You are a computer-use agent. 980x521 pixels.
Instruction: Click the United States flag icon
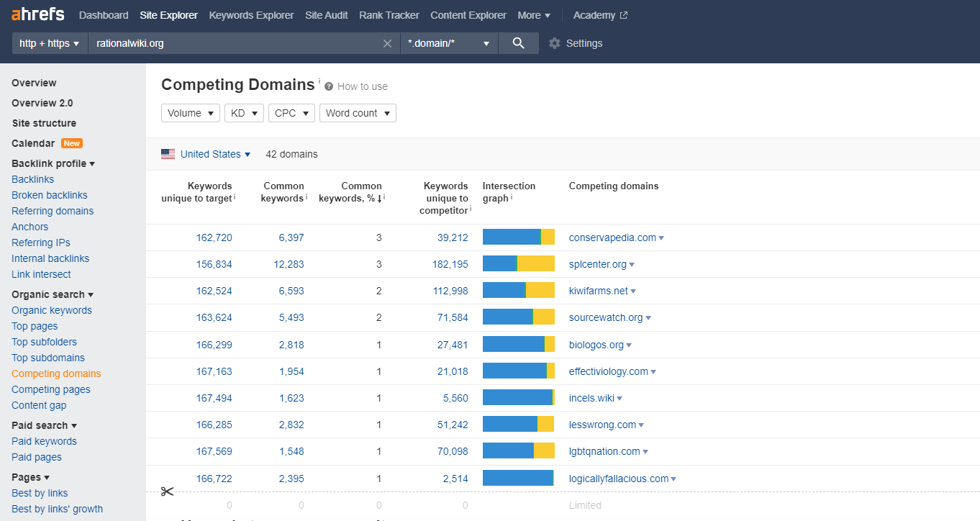pos(168,154)
